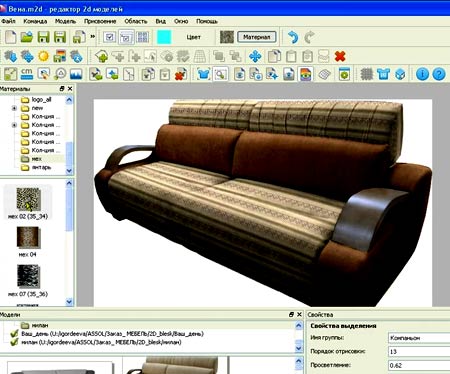Undock the Материалы panel with float button
This screenshot has height=374, width=450.
point(62,89)
